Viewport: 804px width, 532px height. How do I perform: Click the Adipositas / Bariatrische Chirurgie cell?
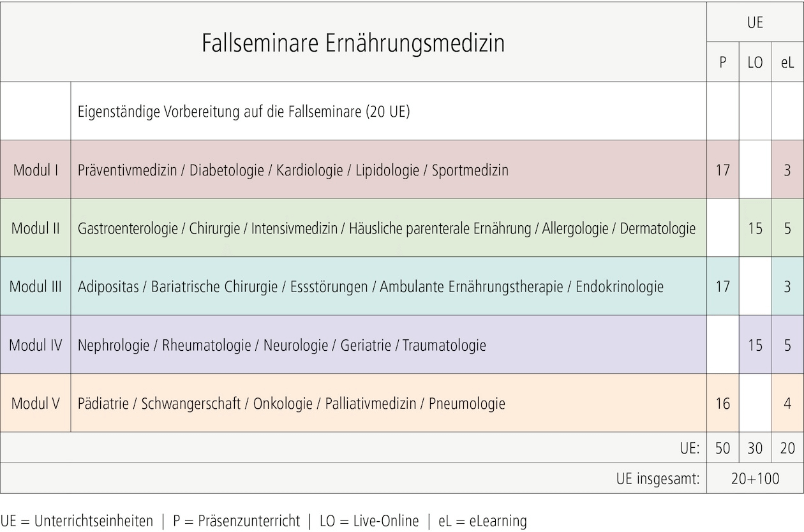coord(370,286)
